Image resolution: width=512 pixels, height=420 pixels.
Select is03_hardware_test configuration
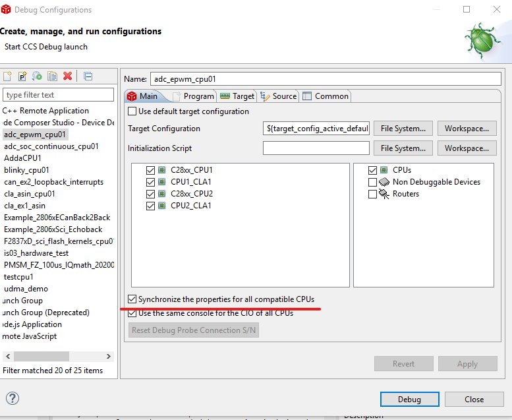pos(36,253)
